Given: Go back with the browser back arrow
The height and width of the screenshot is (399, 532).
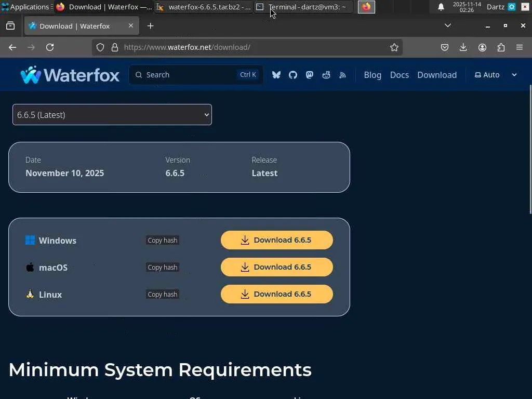Looking at the screenshot, I should pyautogui.click(x=12, y=47).
